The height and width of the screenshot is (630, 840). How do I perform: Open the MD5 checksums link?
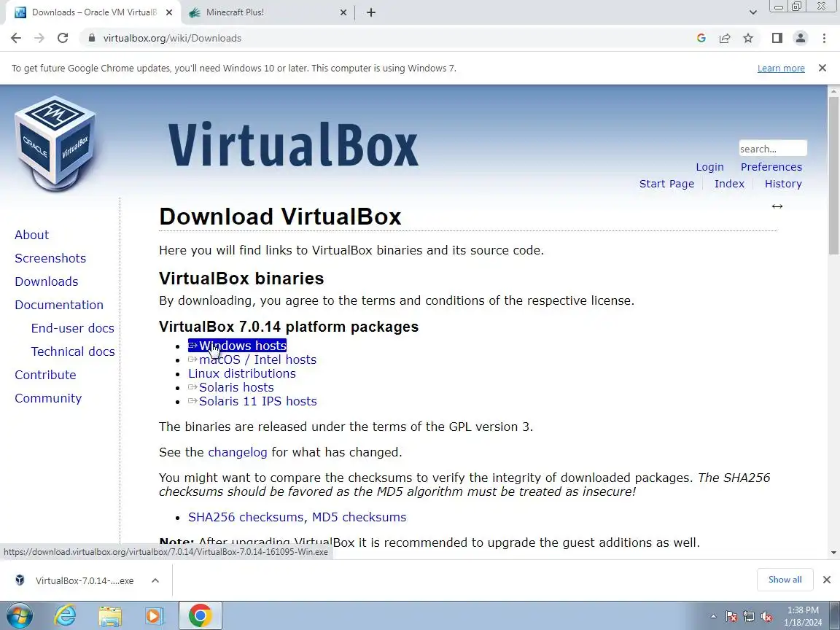[x=359, y=518]
